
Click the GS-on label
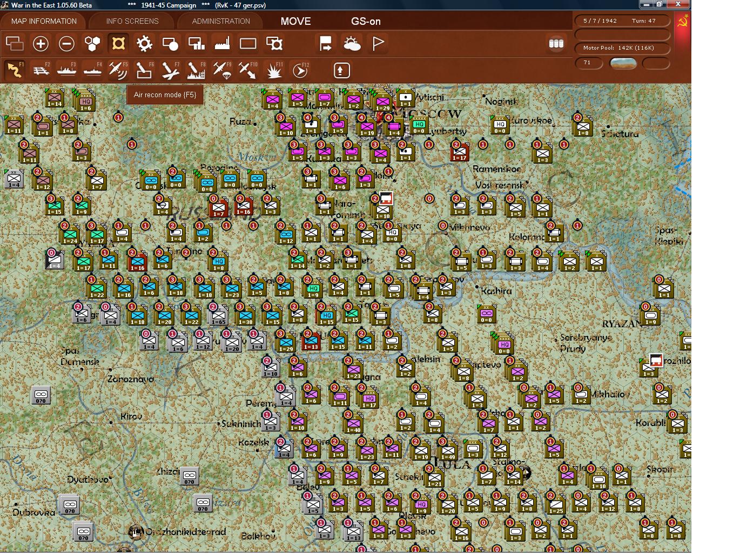366,22
